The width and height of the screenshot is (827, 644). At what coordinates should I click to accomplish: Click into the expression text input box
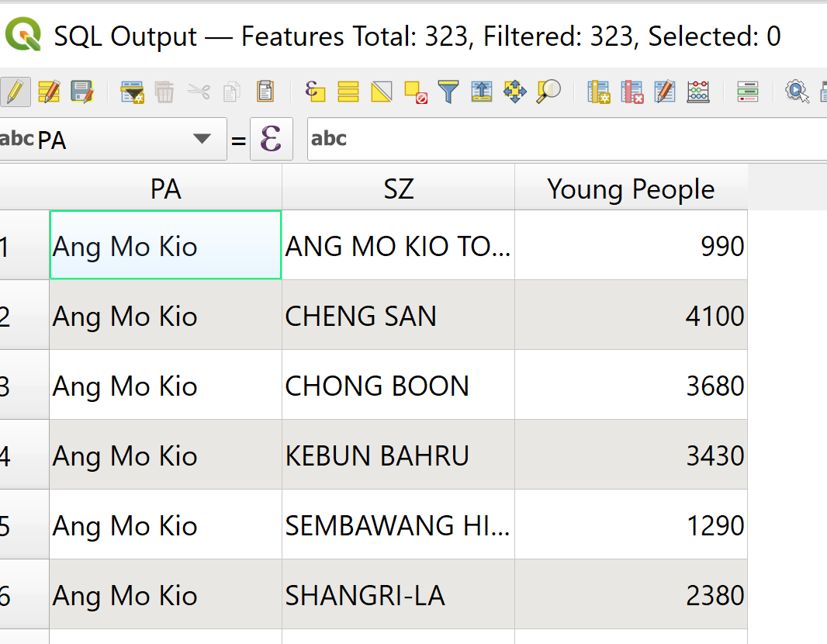tap(566, 140)
